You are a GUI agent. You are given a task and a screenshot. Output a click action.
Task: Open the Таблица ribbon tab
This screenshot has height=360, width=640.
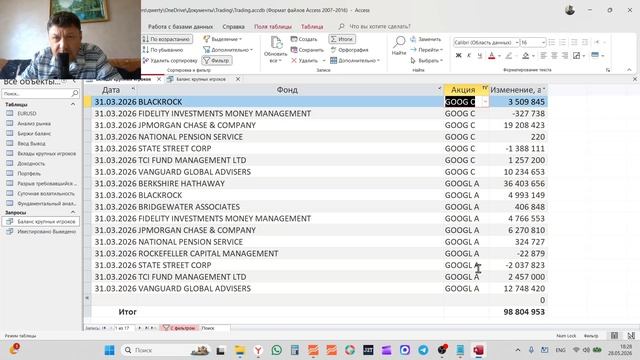312,27
